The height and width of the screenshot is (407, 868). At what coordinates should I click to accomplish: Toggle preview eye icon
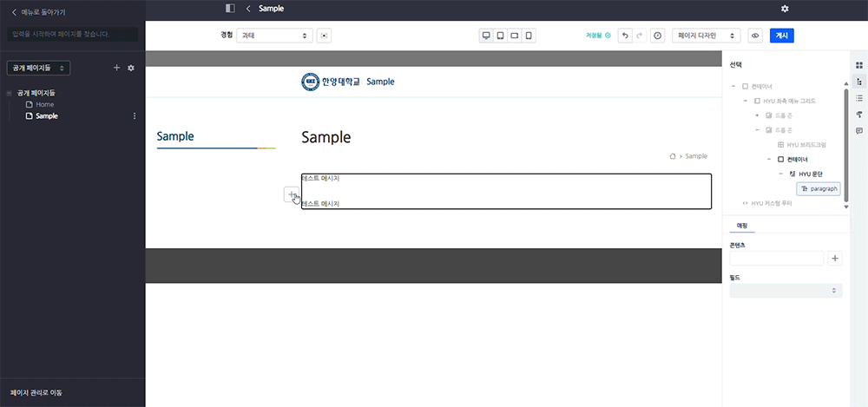754,36
